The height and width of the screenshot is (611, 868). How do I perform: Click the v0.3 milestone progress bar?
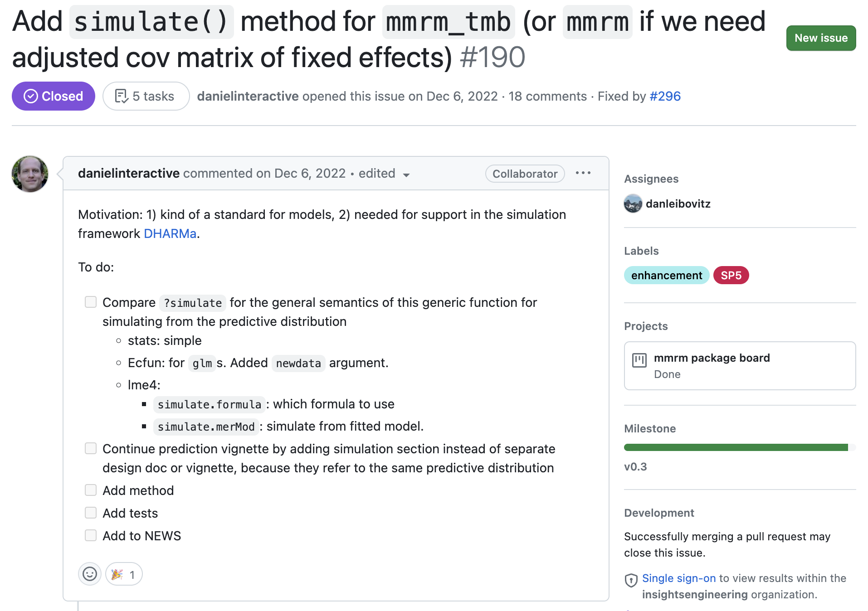click(739, 447)
